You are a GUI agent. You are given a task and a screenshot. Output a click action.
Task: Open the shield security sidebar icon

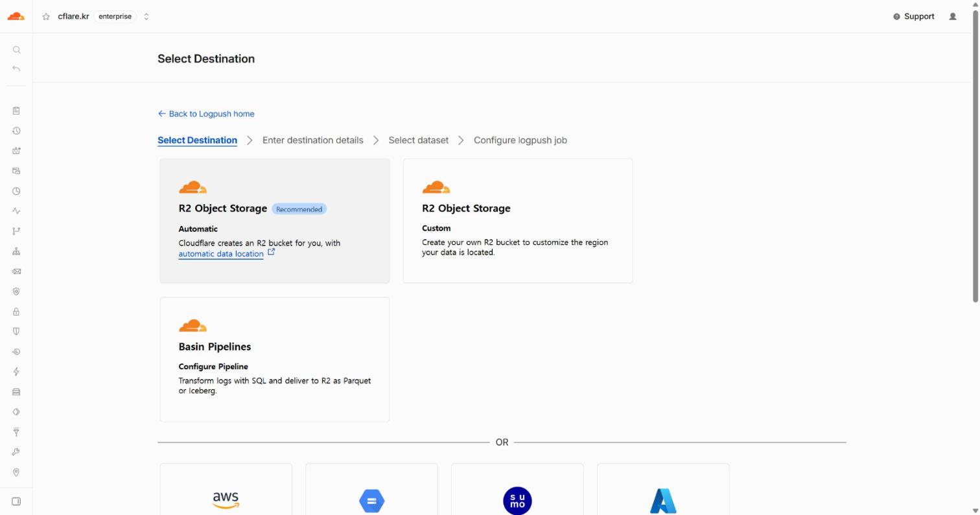coord(16,332)
